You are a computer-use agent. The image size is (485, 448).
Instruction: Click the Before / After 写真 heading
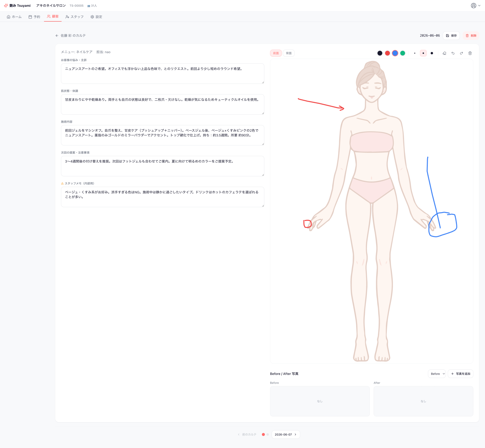[x=284, y=374]
